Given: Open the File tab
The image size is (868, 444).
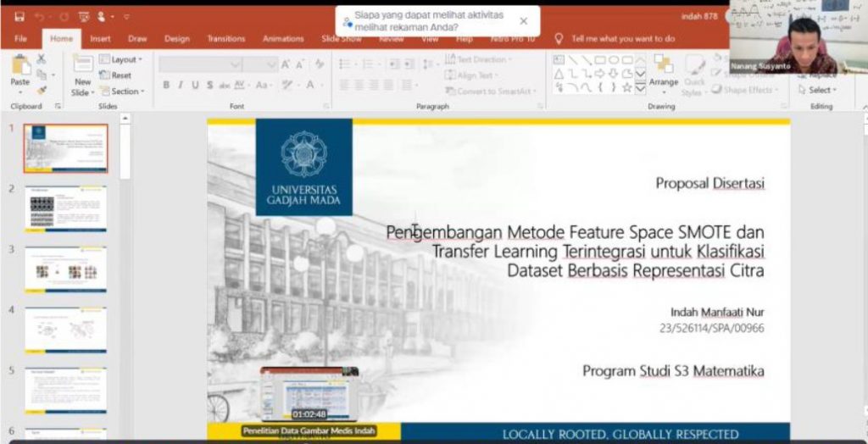Looking at the screenshot, I should click(x=20, y=39).
